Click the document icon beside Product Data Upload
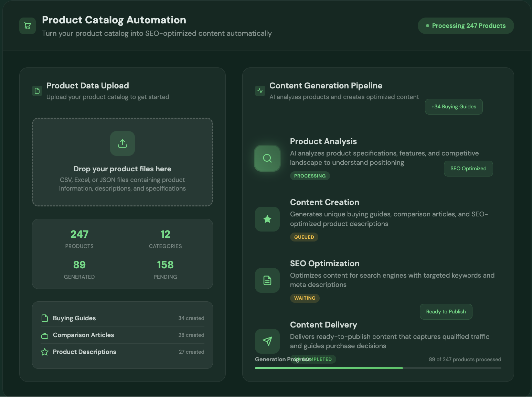 (x=37, y=91)
